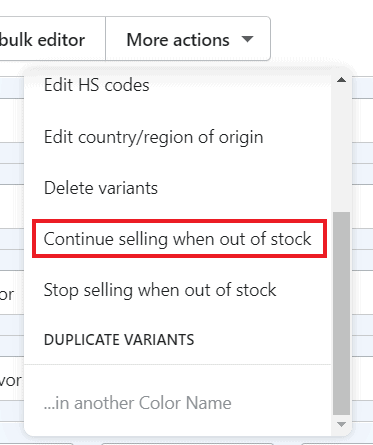Click the DUPLICATE VARIANTS section heading
Image resolution: width=373 pixels, height=445 pixels.
point(119,340)
